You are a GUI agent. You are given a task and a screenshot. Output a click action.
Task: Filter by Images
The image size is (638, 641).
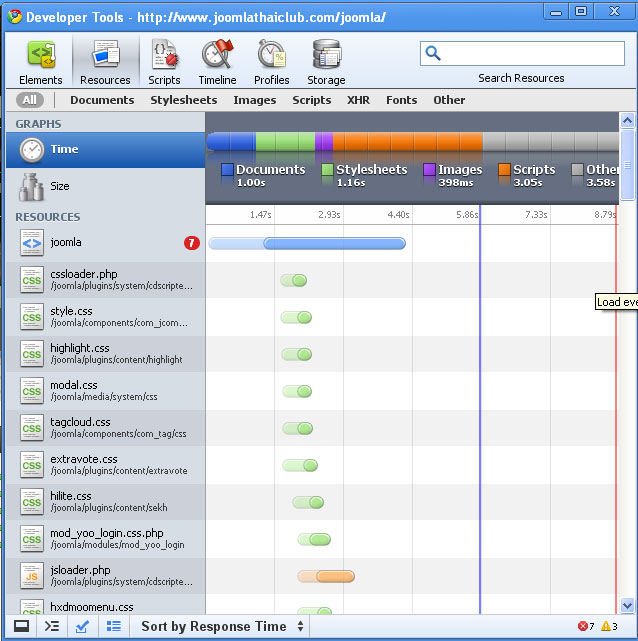pos(255,100)
